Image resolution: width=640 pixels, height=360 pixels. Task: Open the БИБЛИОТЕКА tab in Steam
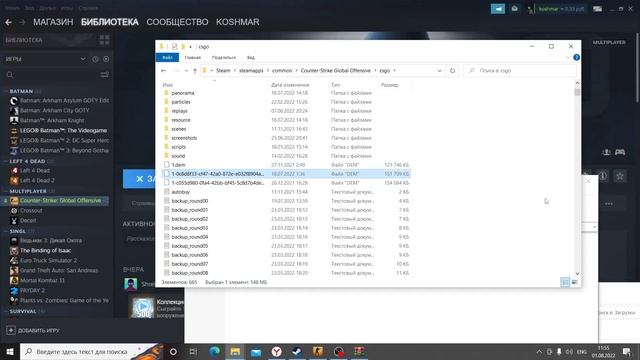(x=110, y=22)
